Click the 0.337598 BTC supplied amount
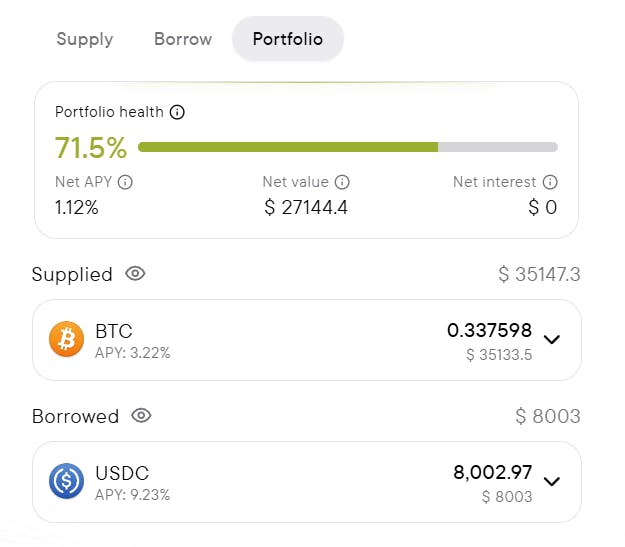The image size is (625, 547). coord(489,331)
